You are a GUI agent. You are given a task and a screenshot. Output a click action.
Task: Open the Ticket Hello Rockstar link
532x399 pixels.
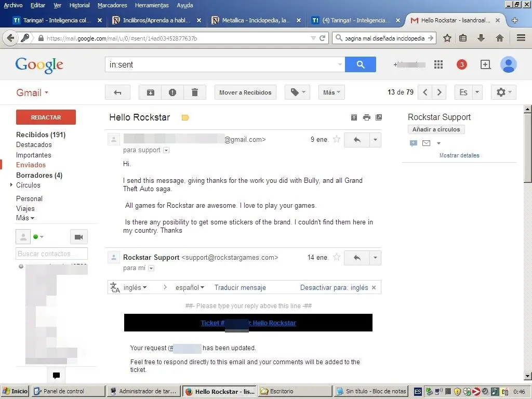click(248, 323)
